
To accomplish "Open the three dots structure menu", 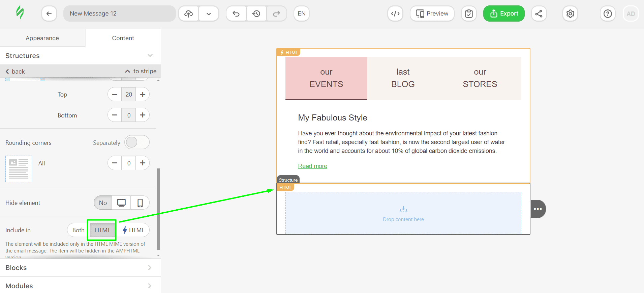I will click(x=538, y=209).
